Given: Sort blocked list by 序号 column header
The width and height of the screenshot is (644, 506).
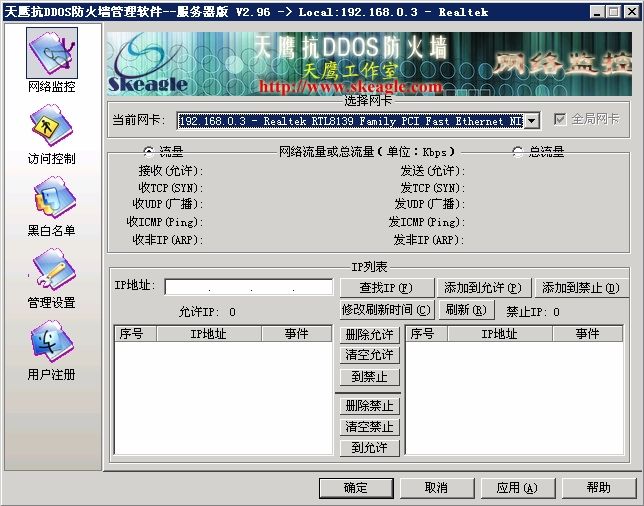Looking at the screenshot, I should tap(427, 334).
